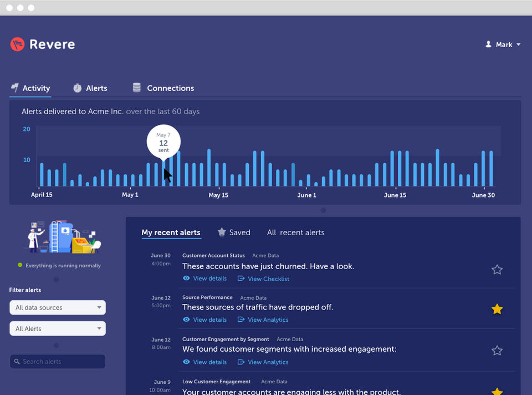Click the 'We found customer segments' alert headline

click(289, 349)
